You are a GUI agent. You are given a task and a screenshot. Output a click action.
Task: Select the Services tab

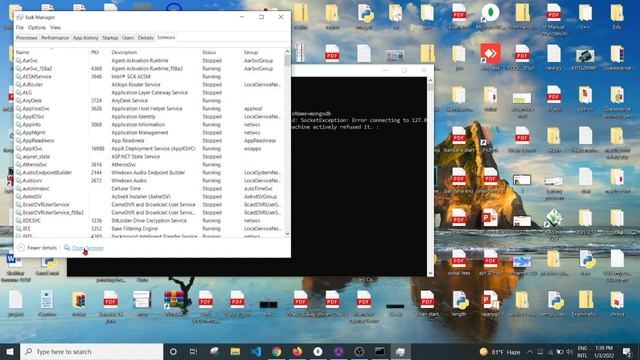166,38
